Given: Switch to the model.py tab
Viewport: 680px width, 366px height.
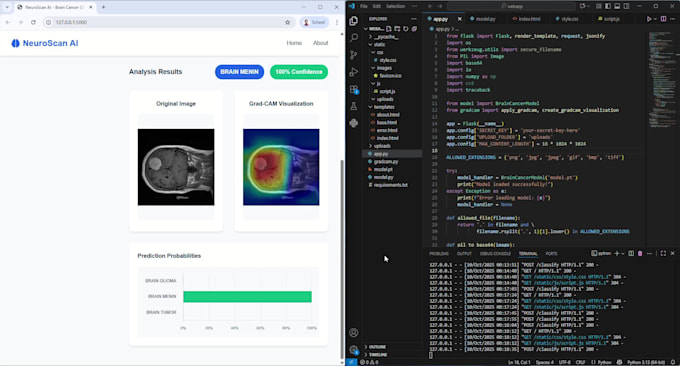Looking at the screenshot, I should click(486, 19).
